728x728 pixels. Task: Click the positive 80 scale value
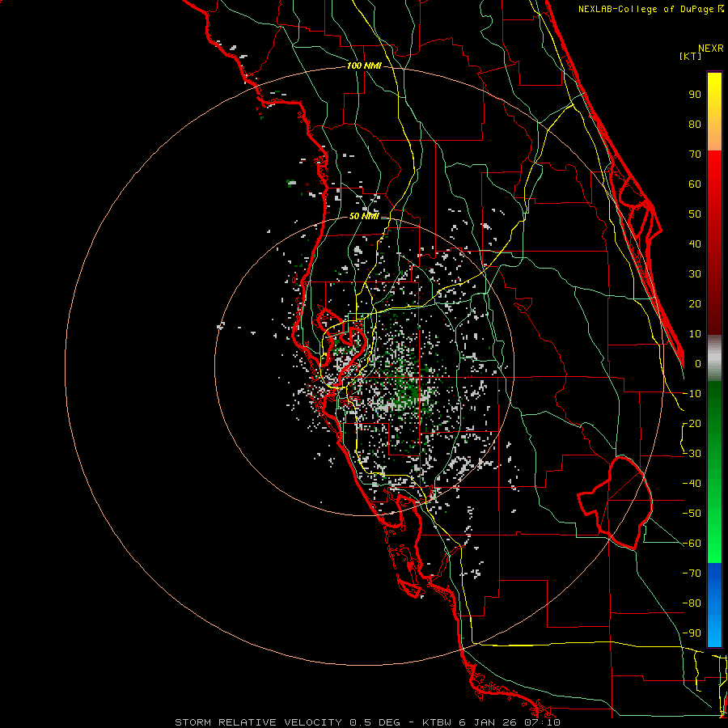pos(695,125)
